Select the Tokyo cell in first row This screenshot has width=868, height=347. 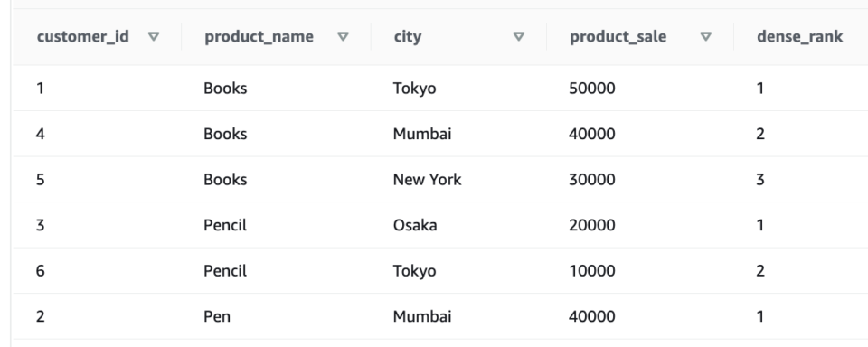[x=415, y=88]
